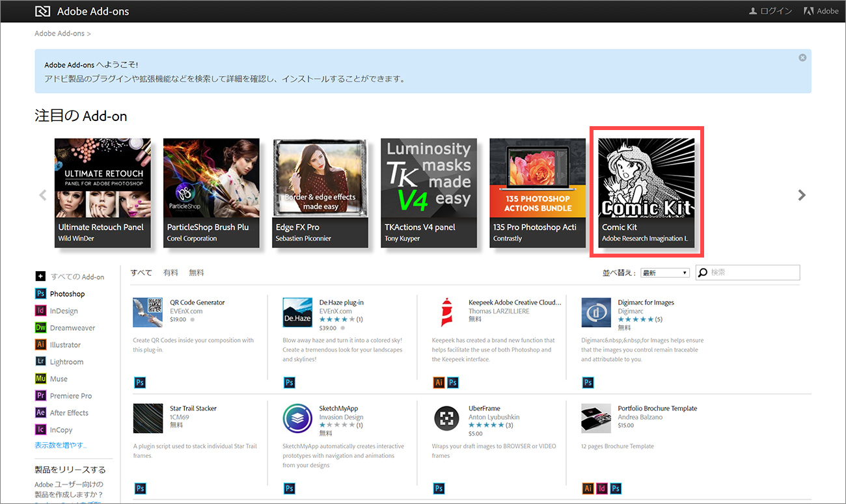846x504 pixels.
Task: Select Muse Mu icon in sidebar
Action: (40, 378)
